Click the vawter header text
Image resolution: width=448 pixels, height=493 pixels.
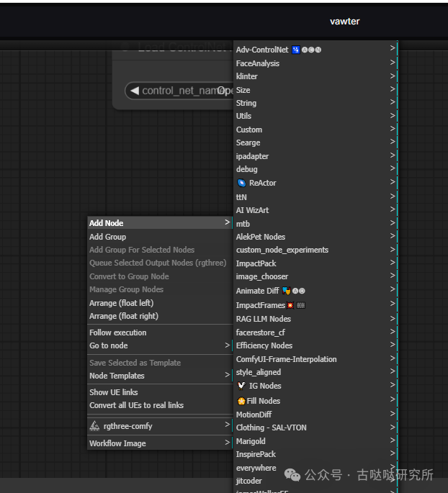point(344,22)
